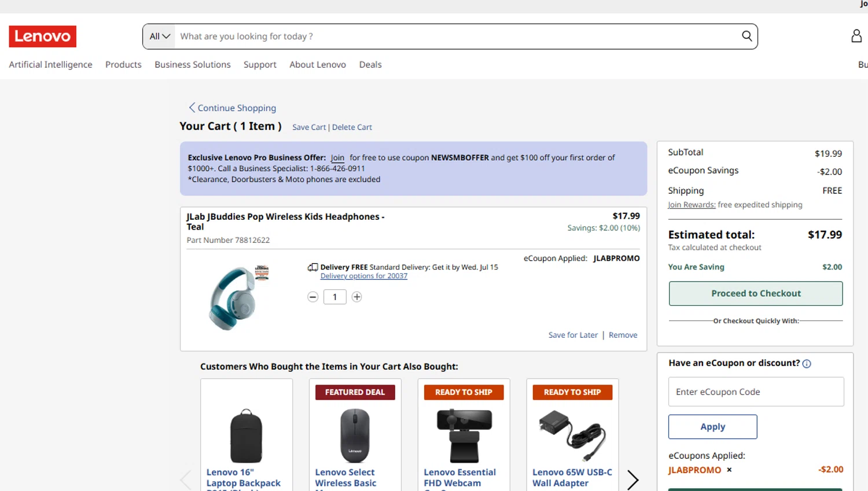Click Save for Later link
This screenshot has height=491, width=868.
[573, 335]
